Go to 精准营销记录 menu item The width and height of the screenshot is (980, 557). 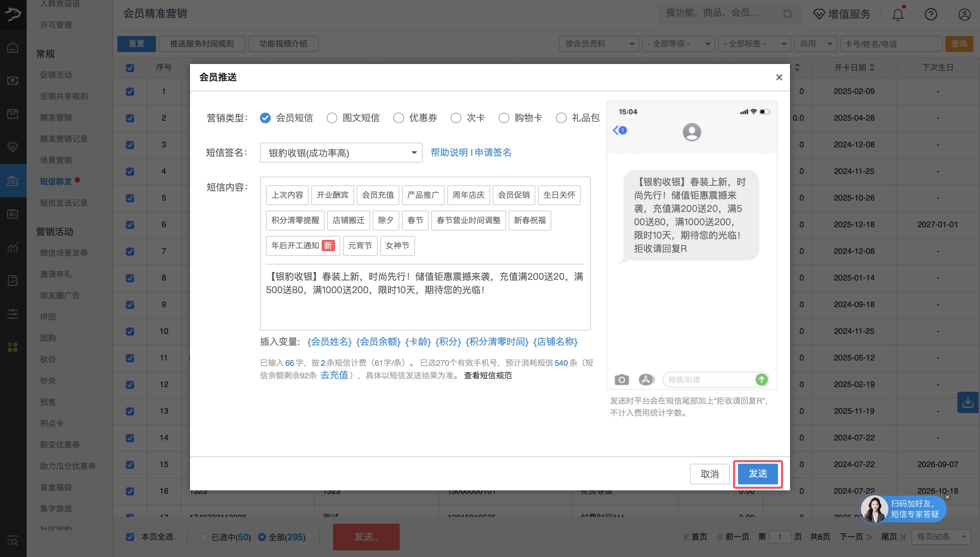pyautogui.click(x=64, y=139)
